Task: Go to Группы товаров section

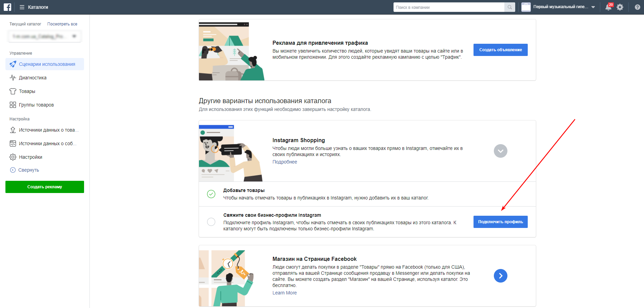Action: (36, 105)
